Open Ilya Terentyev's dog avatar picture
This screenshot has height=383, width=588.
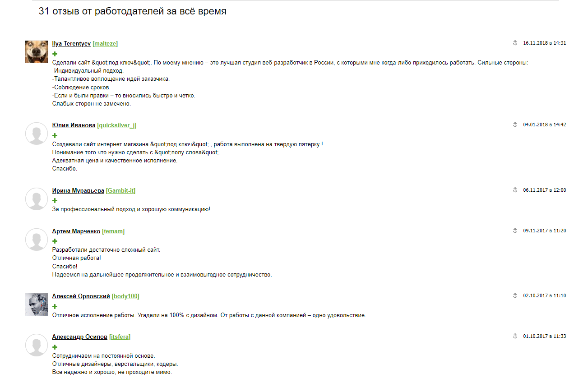click(37, 51)
